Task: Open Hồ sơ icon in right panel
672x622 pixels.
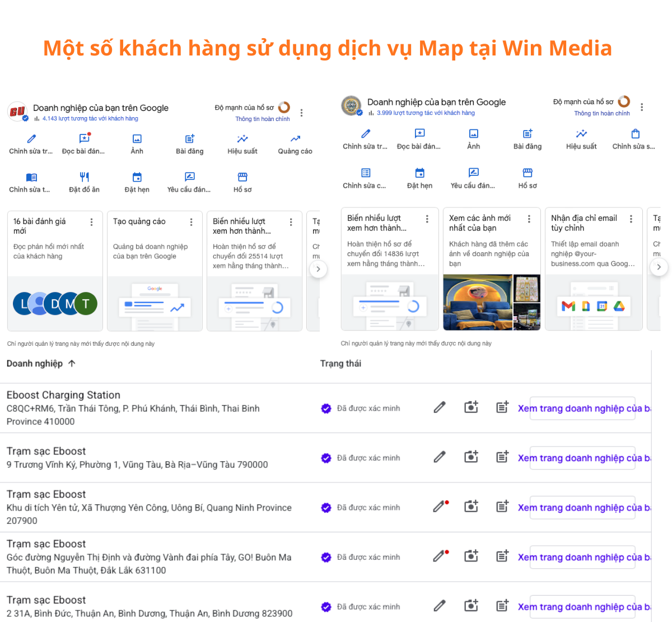Action: coord(528,173)
